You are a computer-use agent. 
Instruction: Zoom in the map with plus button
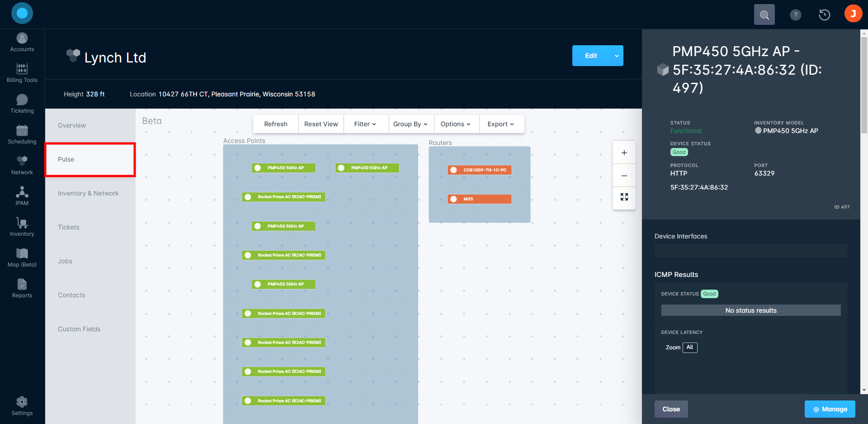[x=624, y=152]
